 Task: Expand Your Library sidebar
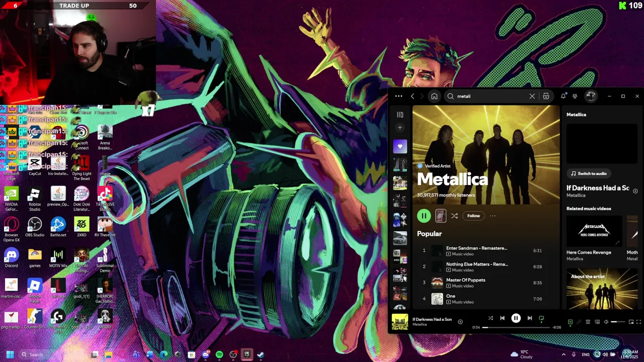400,115
